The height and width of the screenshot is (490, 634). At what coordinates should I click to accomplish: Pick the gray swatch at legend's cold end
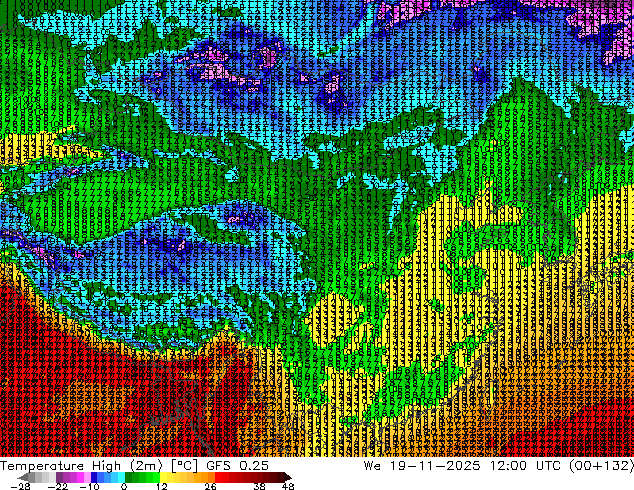click(24, 477)
